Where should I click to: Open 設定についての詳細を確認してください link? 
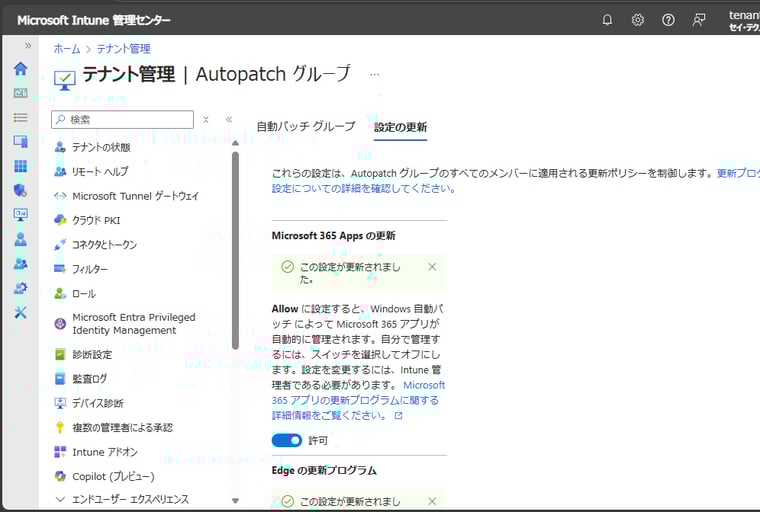[x=364, y=188]
